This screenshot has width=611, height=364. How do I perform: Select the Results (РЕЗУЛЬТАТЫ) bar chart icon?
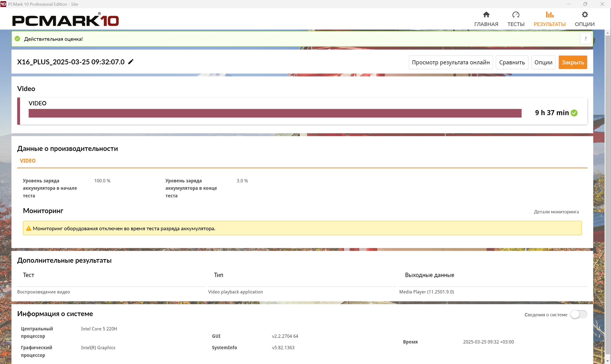pos(549,15)
